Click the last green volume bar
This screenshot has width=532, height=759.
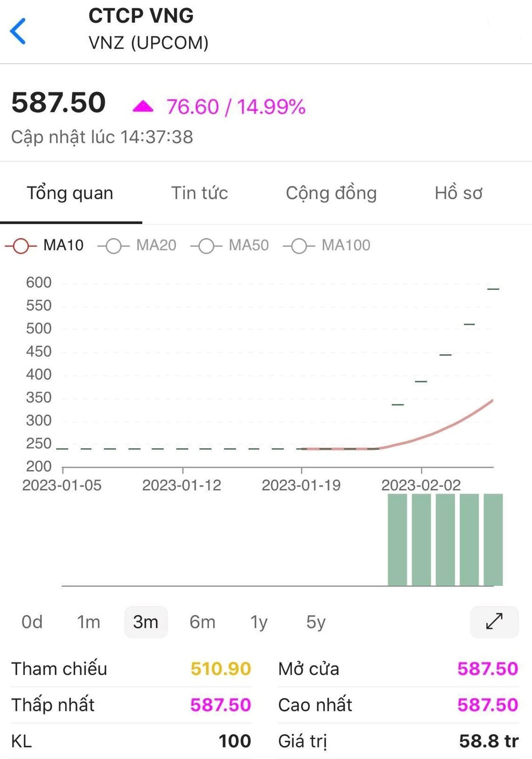(493, 540)
